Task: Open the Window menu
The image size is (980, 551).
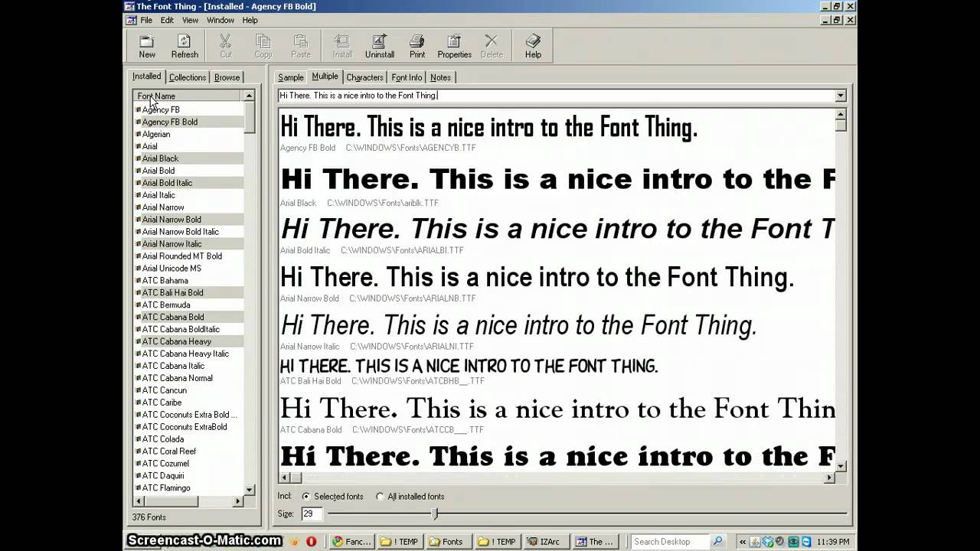Action: pos(220,20)
